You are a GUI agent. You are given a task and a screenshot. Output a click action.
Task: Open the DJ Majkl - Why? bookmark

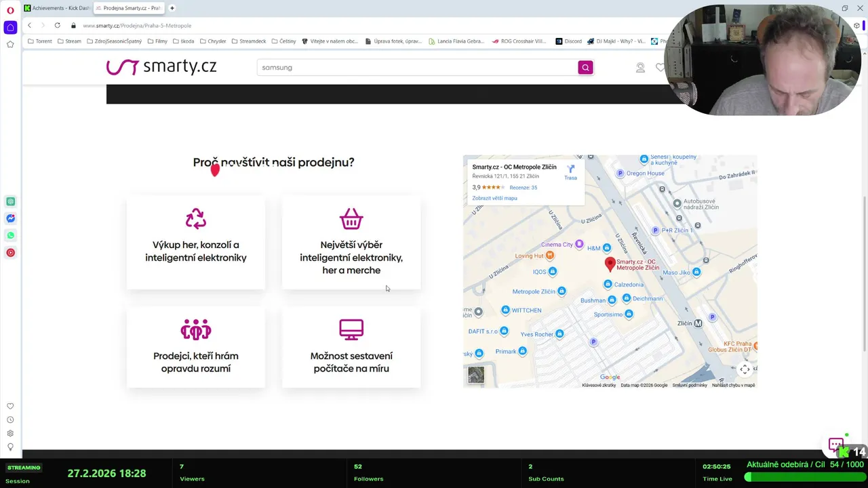pyautogui.click(x=616, y=41)
